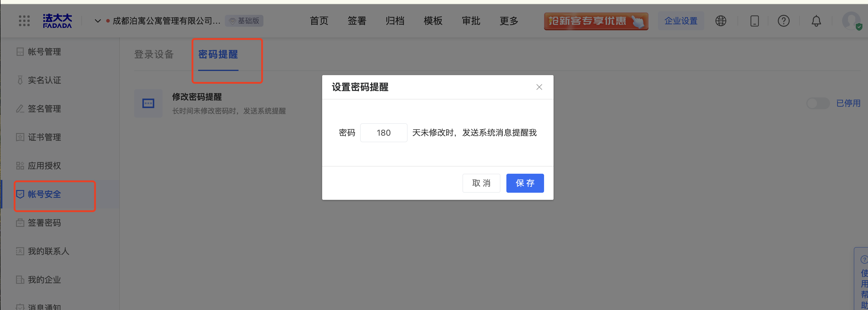Open the notification bell icon
Viewport: 868px width, 310px height.
point(816,21)
